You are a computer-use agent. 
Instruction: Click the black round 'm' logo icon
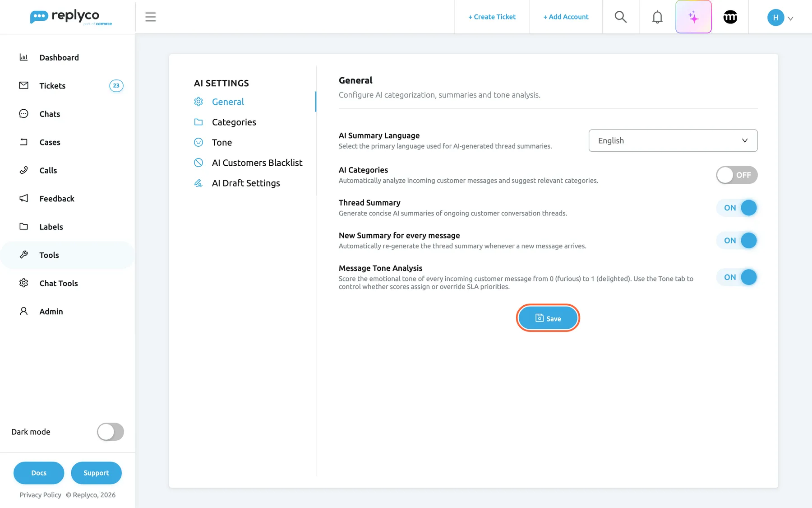[730, 17]
